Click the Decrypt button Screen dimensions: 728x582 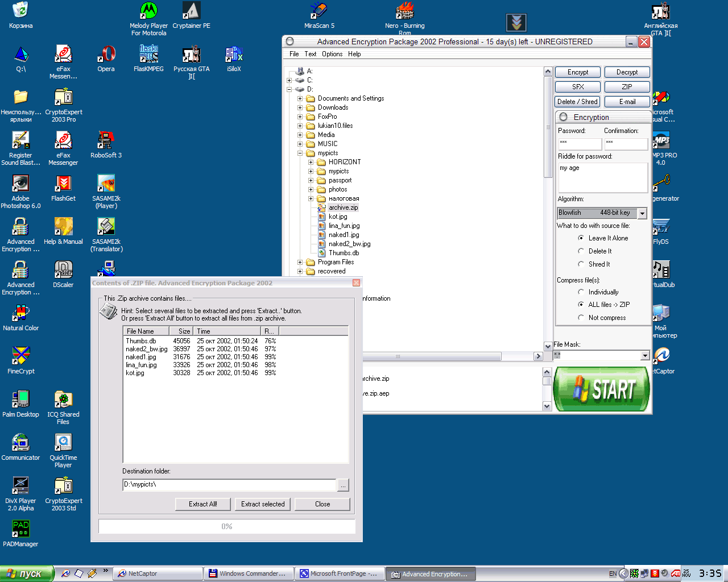click(x=627, y=72)
